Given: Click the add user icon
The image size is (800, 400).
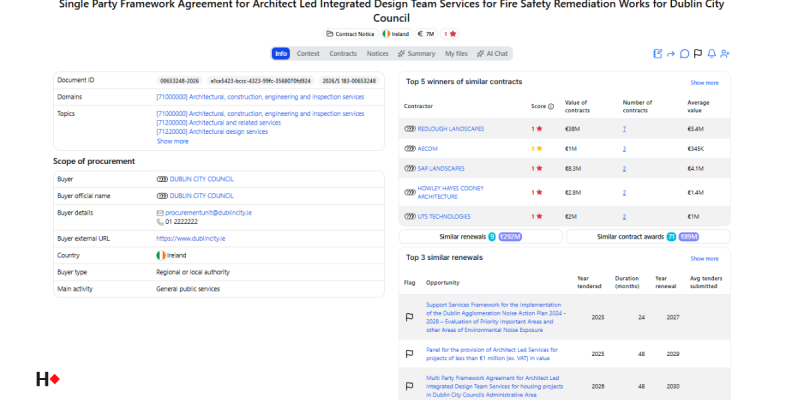Looking at the screenshot, I should pos(725,54).
